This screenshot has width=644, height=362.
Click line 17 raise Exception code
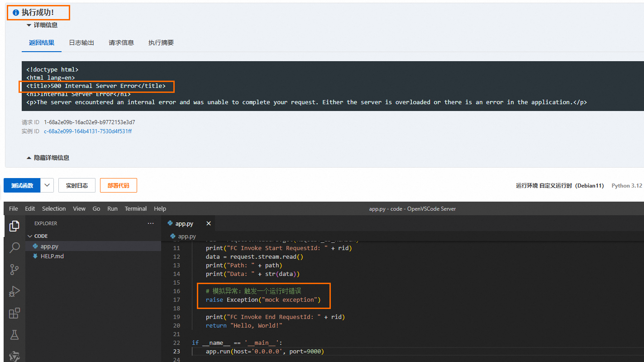point(263,299)
